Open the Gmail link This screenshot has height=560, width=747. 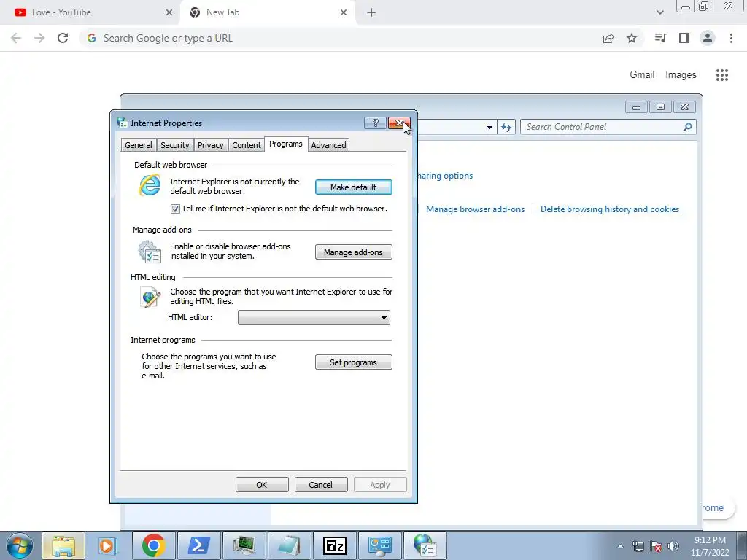642,75
